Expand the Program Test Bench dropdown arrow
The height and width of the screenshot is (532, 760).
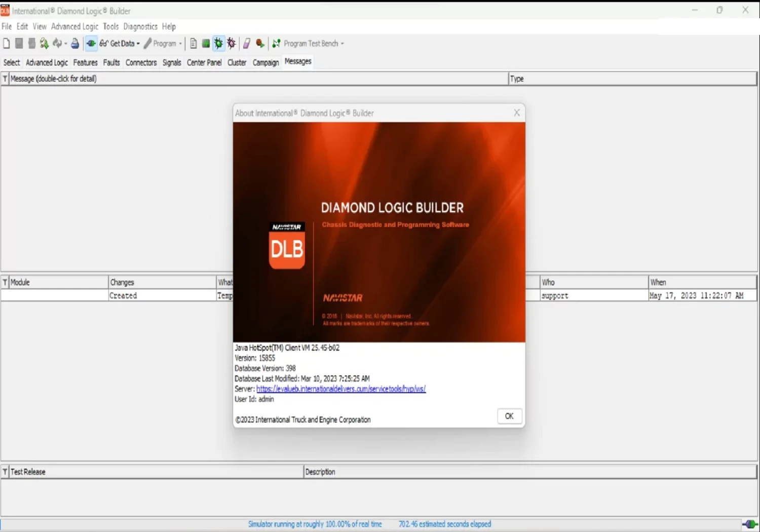point(343,44)
